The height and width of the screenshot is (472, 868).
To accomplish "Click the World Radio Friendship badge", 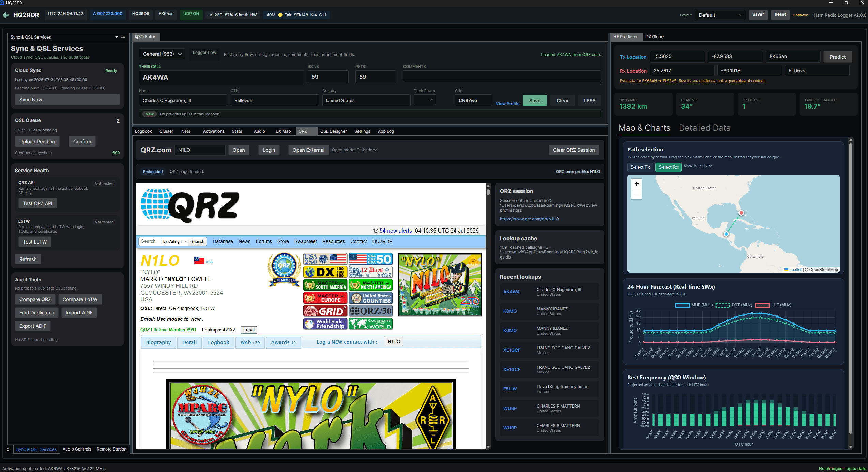I will (x=325, y=324).
